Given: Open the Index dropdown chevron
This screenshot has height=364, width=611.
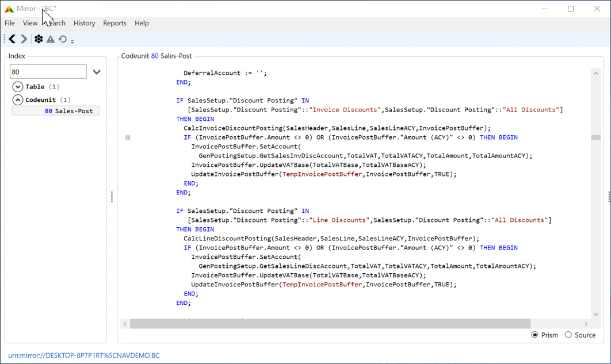Looking at the screenshot, I should point(97,72).
